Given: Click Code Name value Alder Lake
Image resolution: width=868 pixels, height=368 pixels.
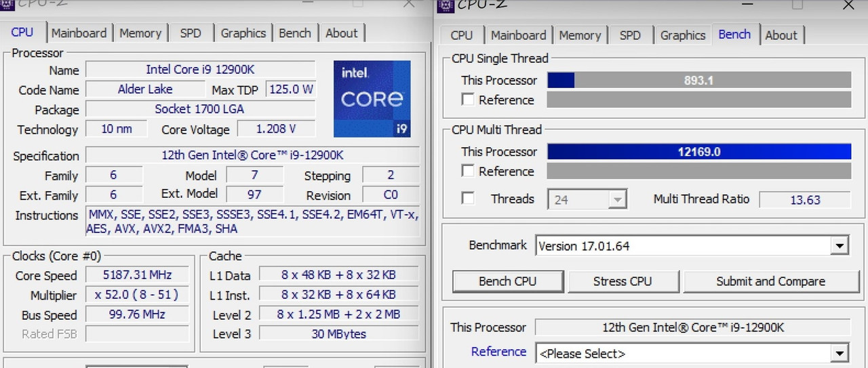Looking at the screenshot, I should (x=145, y=89).
